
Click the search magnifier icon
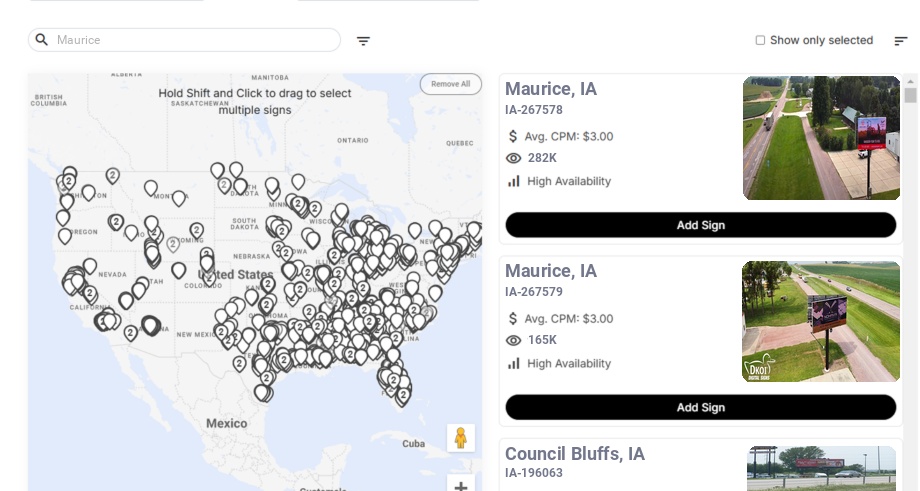click(42, 40)
